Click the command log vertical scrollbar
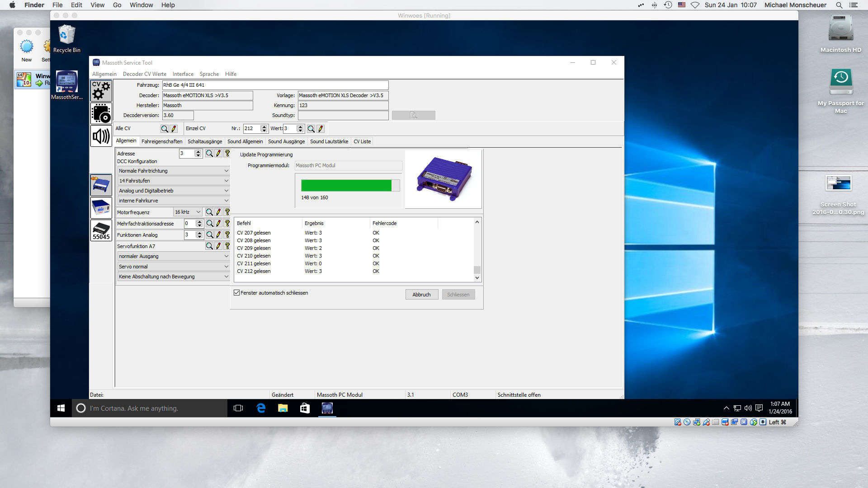The height and width of the screenshot is (488, 868). (477, 250)
